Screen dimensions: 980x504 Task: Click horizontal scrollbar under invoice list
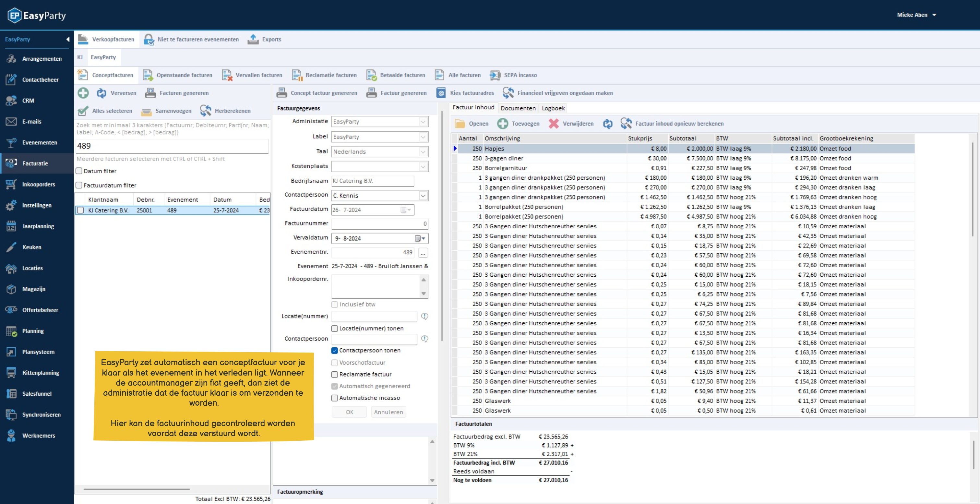137,489
